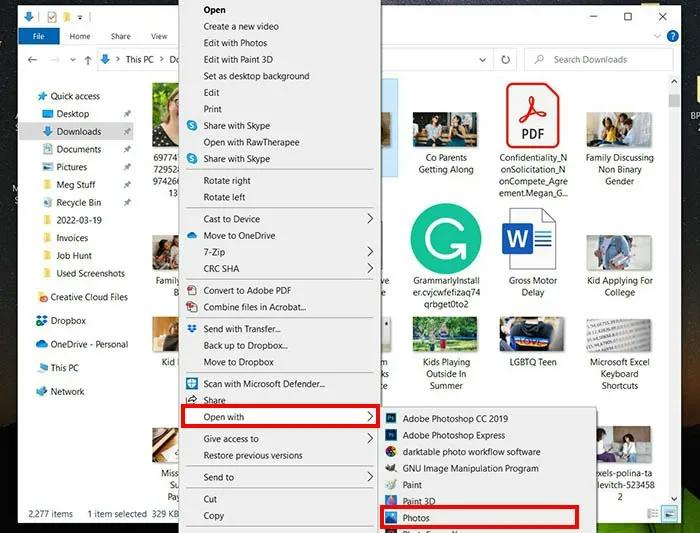Click the Search Downloads field
The image size is (700, 533).
tap(598, 59)
